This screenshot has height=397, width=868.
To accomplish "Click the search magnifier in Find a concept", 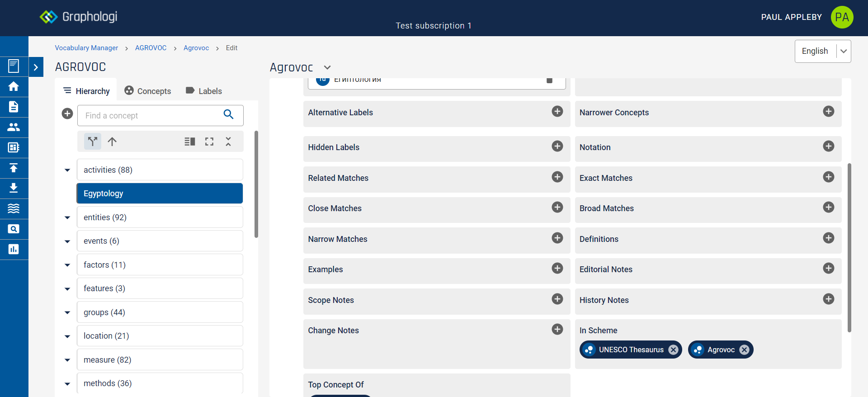I will coord(229,115).
